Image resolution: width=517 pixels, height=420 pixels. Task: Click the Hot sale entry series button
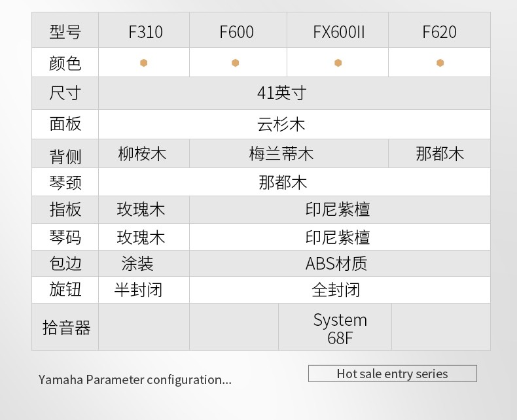pos(392,374)
